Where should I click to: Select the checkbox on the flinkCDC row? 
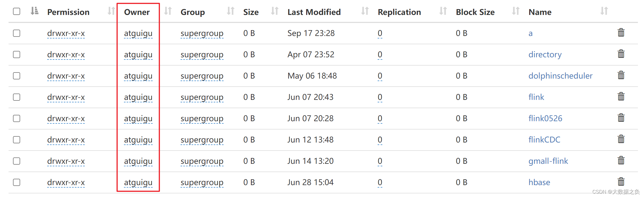point(17,139)
